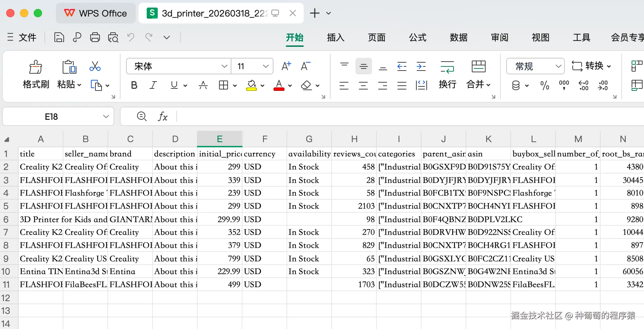Apply red font color
The width and height of the screenshot is (644, 329).
[279, 85]
